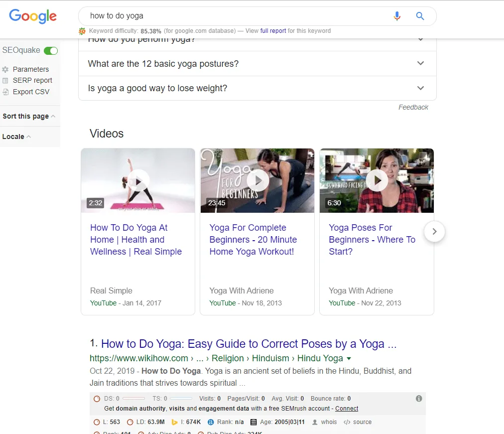The height and width of the screenshot is (434, 504).
Task: Submit search with magnifying glass icon
Action: 420,16
